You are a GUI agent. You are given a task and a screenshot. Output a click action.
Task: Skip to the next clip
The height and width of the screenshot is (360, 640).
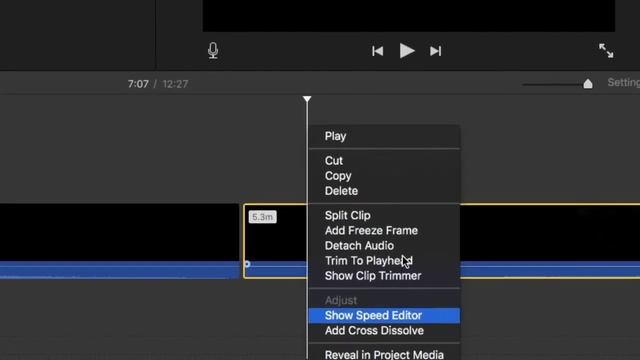coord(436,51)
